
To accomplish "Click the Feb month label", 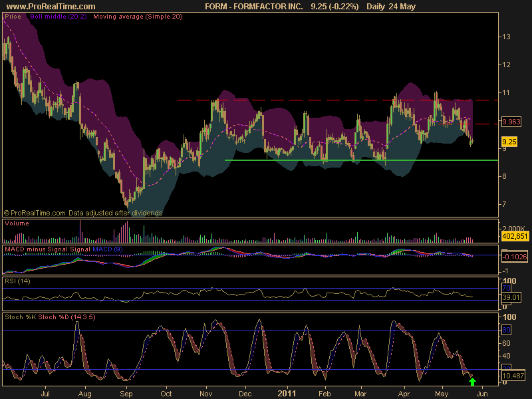I will click(x=325, y=394).
